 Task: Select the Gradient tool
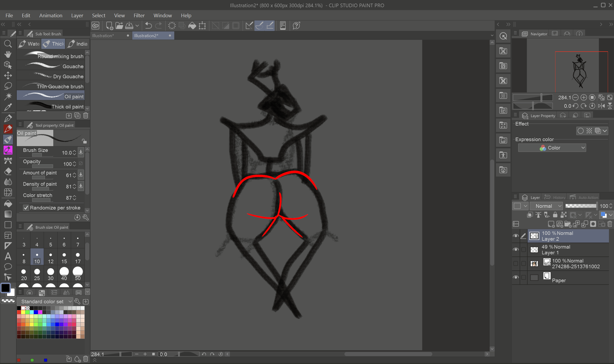[x=8, y=214]
